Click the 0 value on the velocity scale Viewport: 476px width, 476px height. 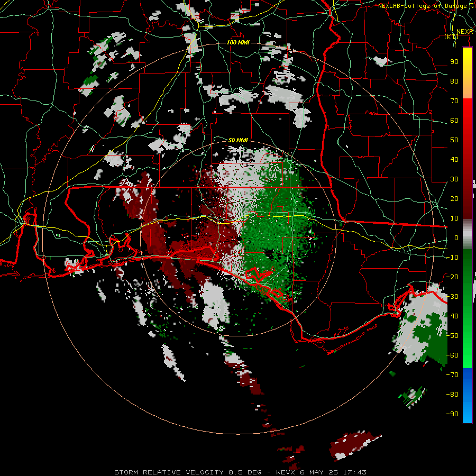coord(456,238)
